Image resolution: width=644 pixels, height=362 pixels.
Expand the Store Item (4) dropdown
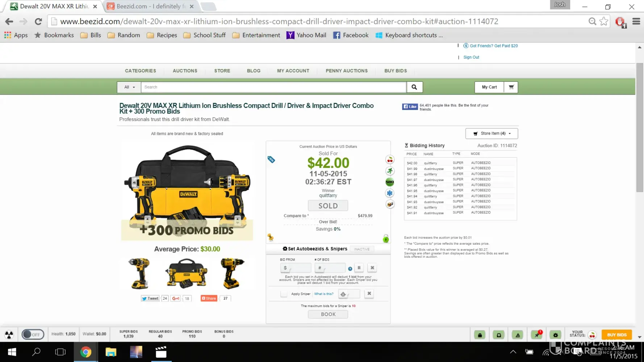pos(492,134)
